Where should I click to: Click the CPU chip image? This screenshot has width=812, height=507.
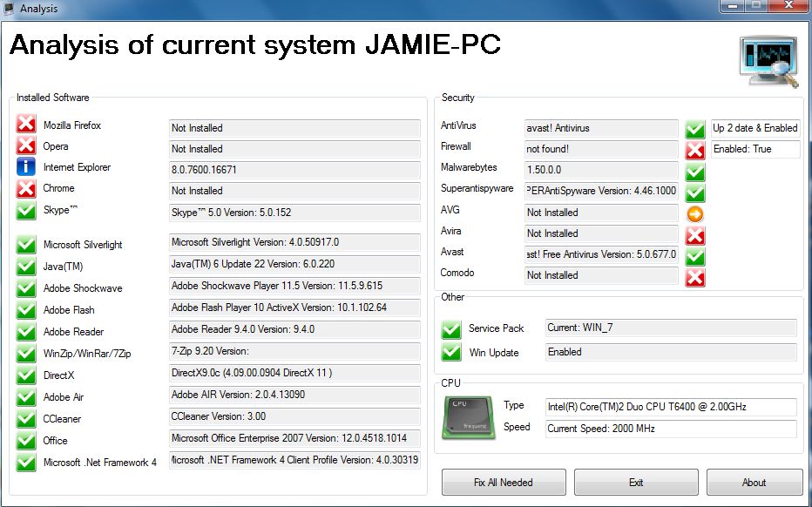[469, 418]
